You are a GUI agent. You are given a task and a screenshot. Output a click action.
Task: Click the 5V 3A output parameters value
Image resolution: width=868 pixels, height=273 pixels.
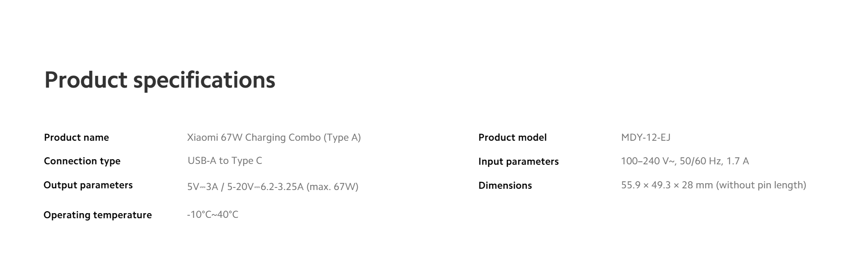[273, 187]
